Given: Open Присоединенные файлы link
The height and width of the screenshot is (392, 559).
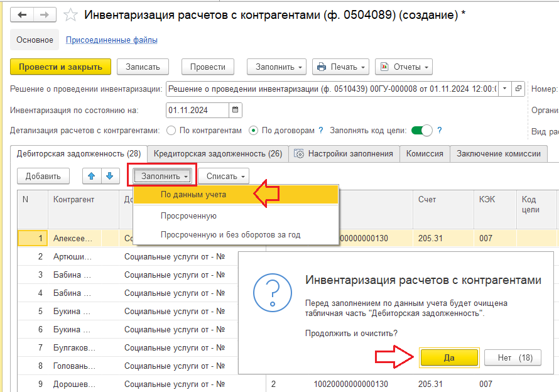Looking at the screenshot, I should (x=112, y=40).
